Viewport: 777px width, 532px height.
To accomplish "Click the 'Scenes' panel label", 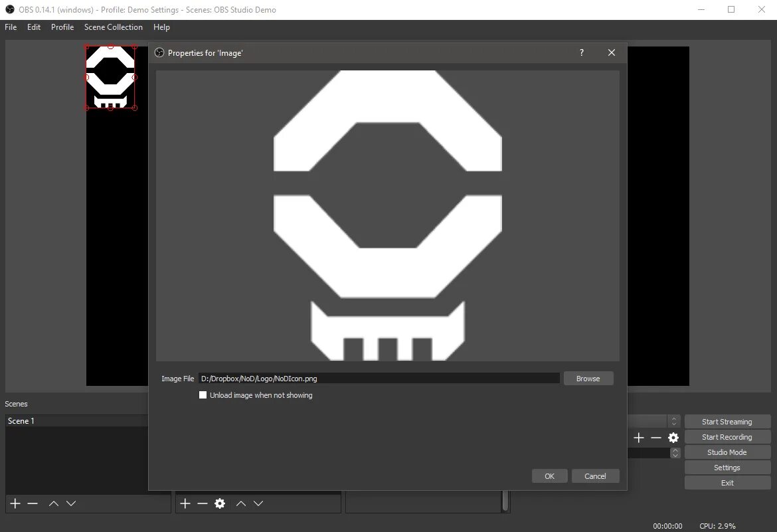I will pyautogui.click(x=17, y=404).
